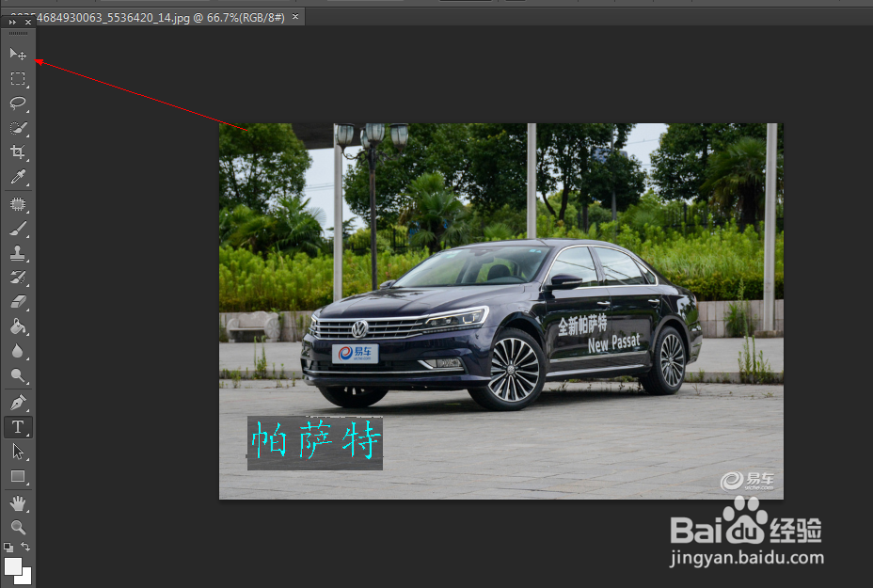Select the Quick Selection brush tool
Screen dimensions: 873x588
pyautogui.click(x=18, y=128)
